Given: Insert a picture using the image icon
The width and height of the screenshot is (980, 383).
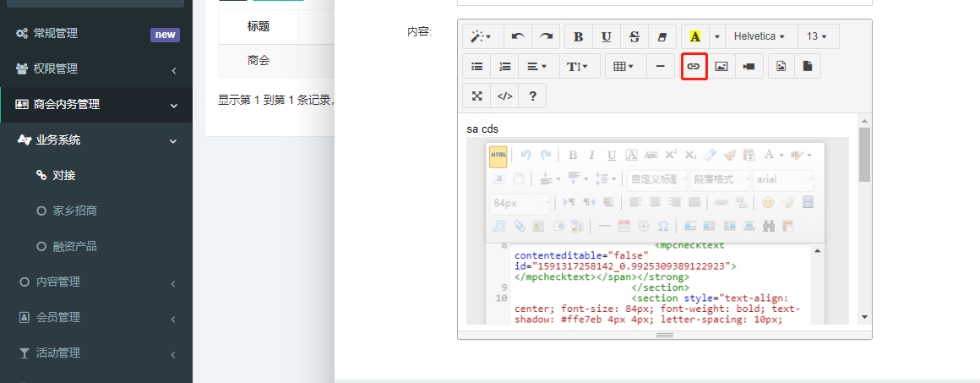Looking at the screenshot, I should point(721,66).
